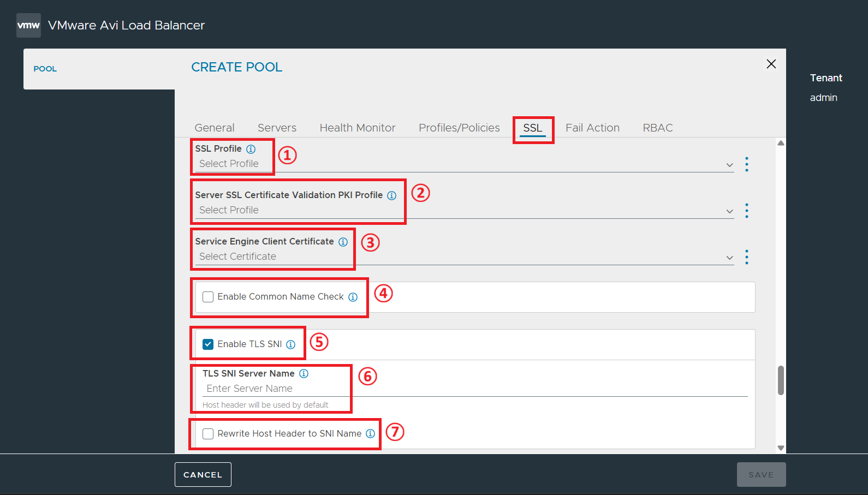Open info tooltip for SSL Profile

pos(251,149)
